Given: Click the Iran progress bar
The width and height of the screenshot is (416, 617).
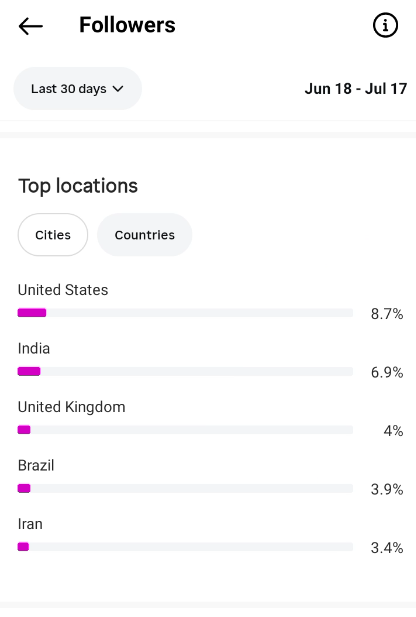Looking at the screenshot, I should [x=185, y=547].
